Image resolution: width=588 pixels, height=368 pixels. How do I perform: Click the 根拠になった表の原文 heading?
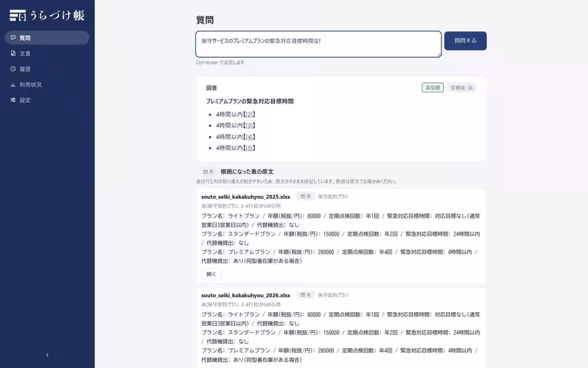coord(247,172)
